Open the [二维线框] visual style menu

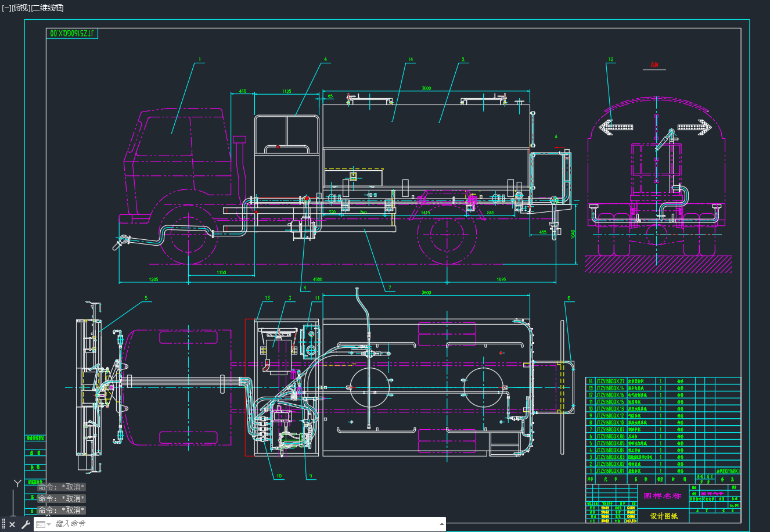pyautogui.click(x=48, y=8)
